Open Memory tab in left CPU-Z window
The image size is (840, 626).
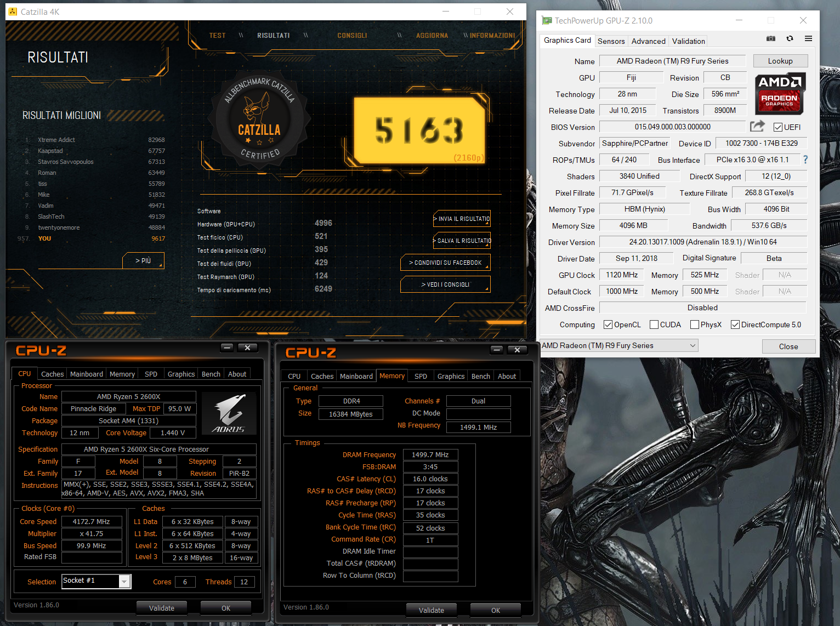[x=122, y=374]
